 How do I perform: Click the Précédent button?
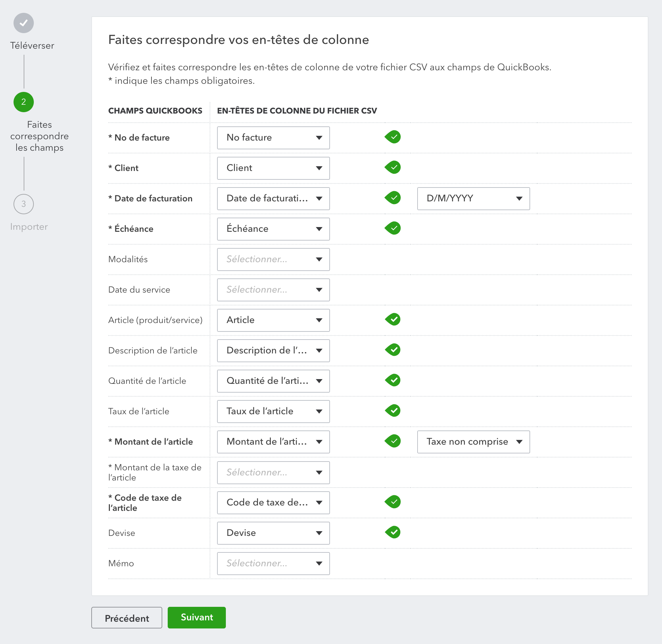tap(126, 618)
